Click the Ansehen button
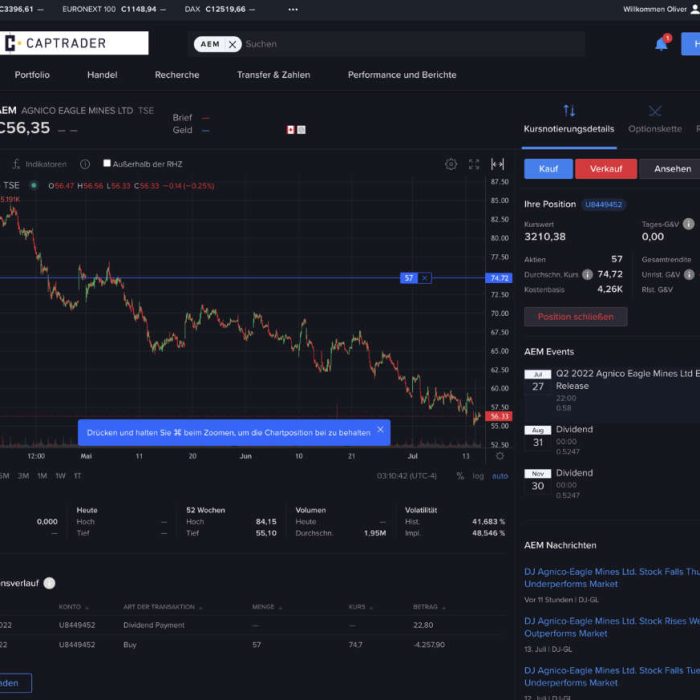This screenshot has width=700, height=700. point(672,169)
